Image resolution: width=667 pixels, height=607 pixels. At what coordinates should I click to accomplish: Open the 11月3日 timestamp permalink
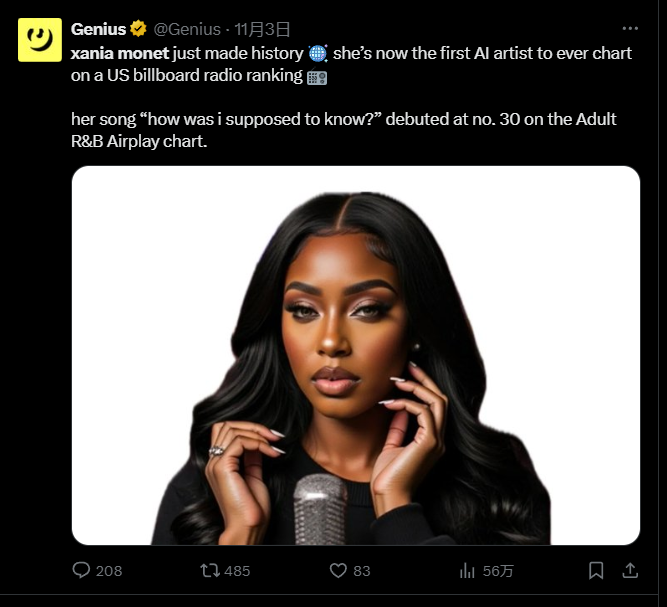tap(262, 29)
